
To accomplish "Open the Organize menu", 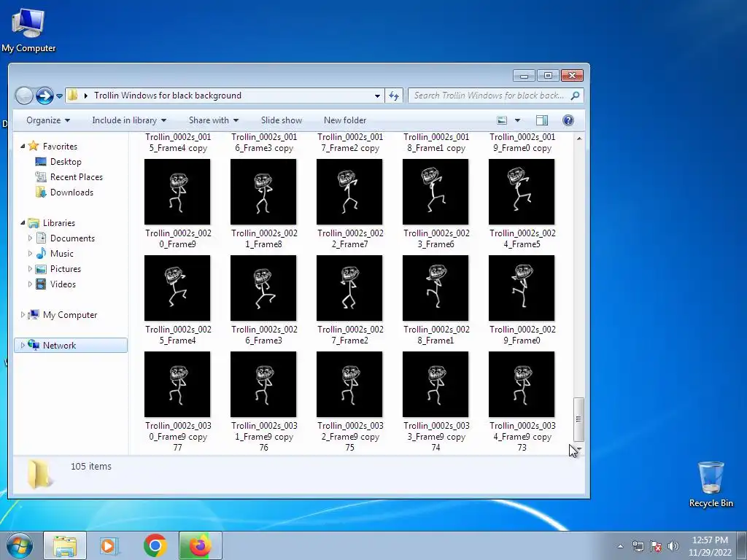I will click(x=48, y=120).
